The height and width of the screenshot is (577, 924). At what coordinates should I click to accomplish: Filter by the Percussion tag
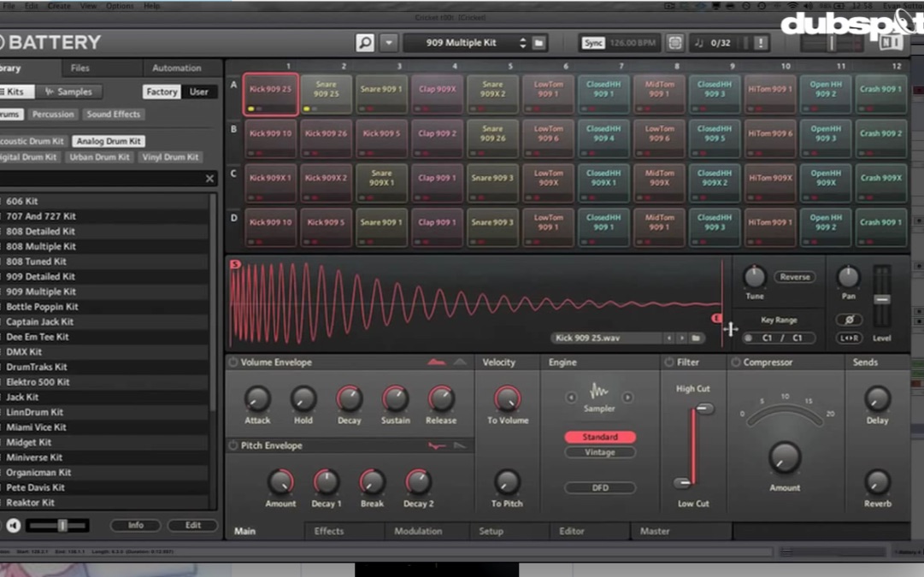(x=53, y=115)
